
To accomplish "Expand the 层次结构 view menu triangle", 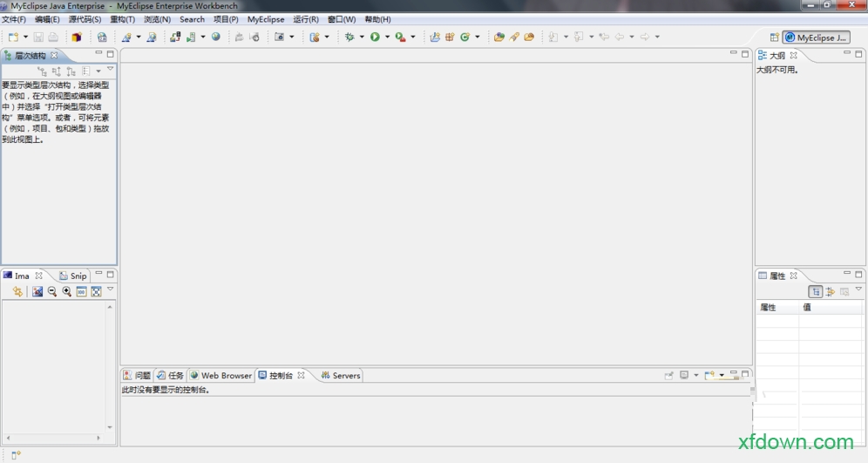I will coord(110,69).
